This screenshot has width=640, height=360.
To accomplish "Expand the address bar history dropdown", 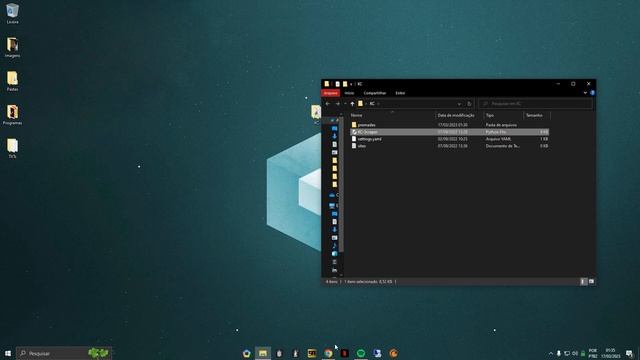I will [459, 104].
